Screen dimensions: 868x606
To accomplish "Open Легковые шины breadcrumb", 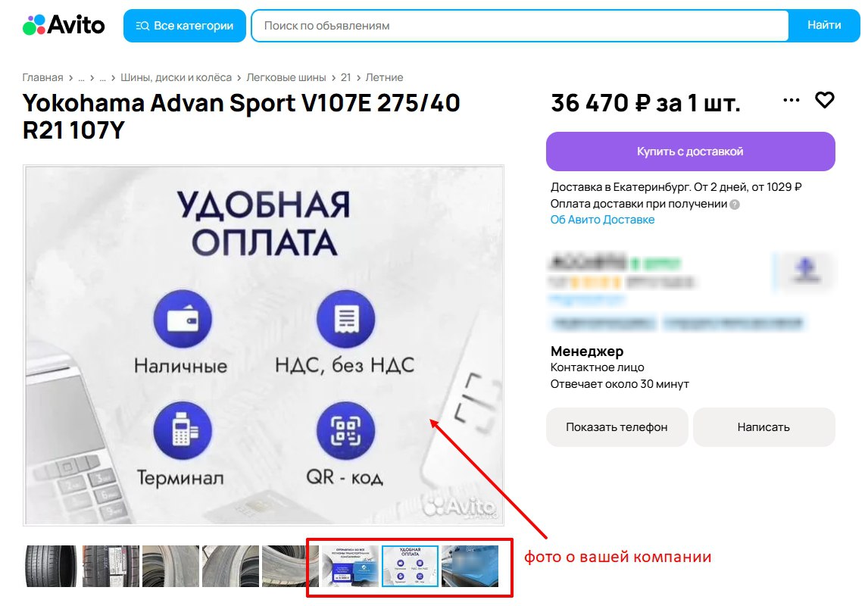I will coord(286,77).
